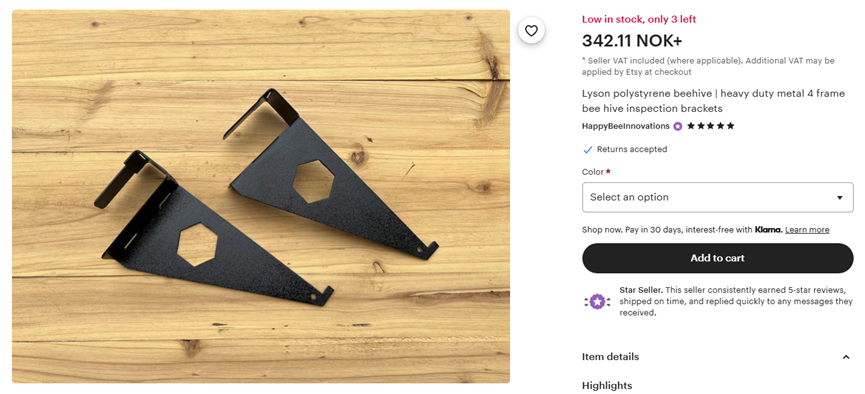The image size is (865, 394).
Task: Click the hexagon cutout on the left bracket
Action: tap(198, 244)
